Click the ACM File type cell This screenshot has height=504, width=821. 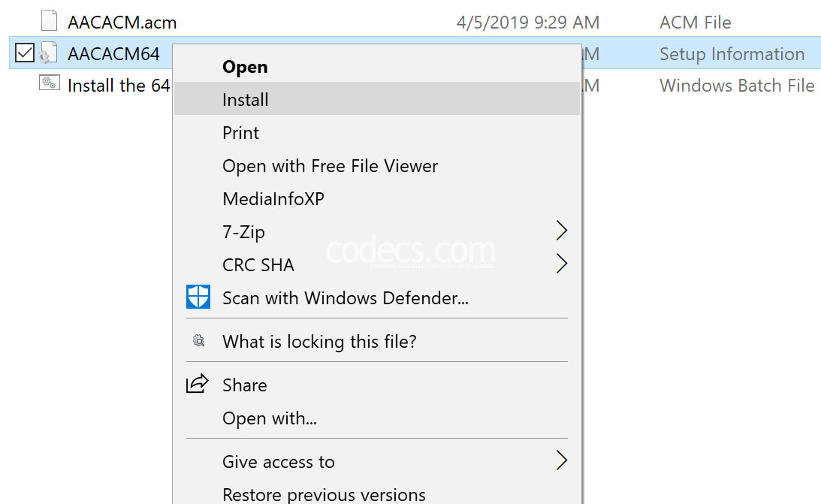[696, 23]
